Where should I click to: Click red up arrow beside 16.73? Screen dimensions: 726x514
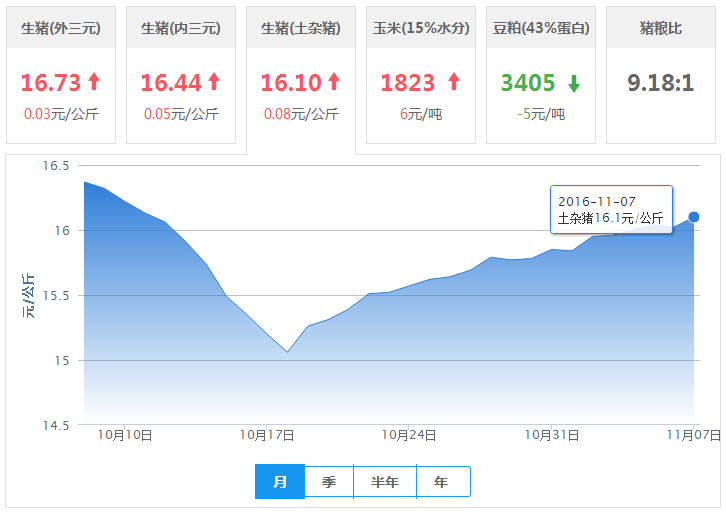click(94, 82)
